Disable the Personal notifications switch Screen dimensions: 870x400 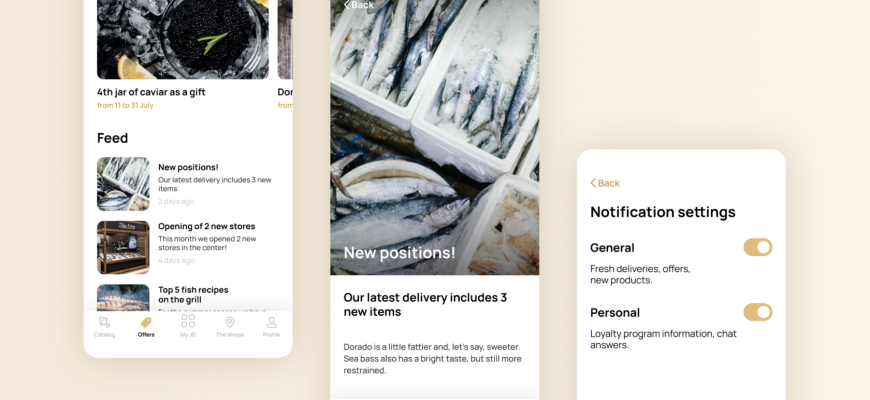click(758, 312)
